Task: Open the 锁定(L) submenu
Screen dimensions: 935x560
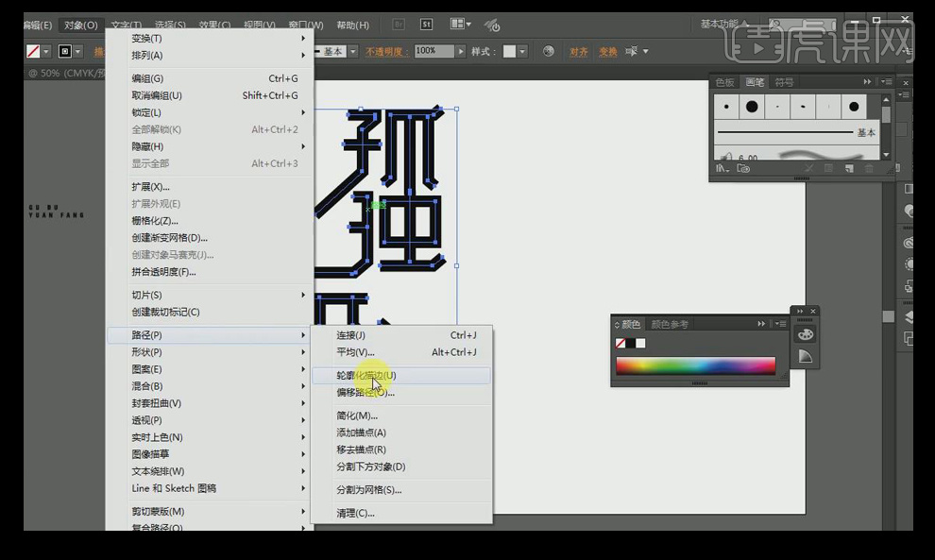Action: click(210, 112)
